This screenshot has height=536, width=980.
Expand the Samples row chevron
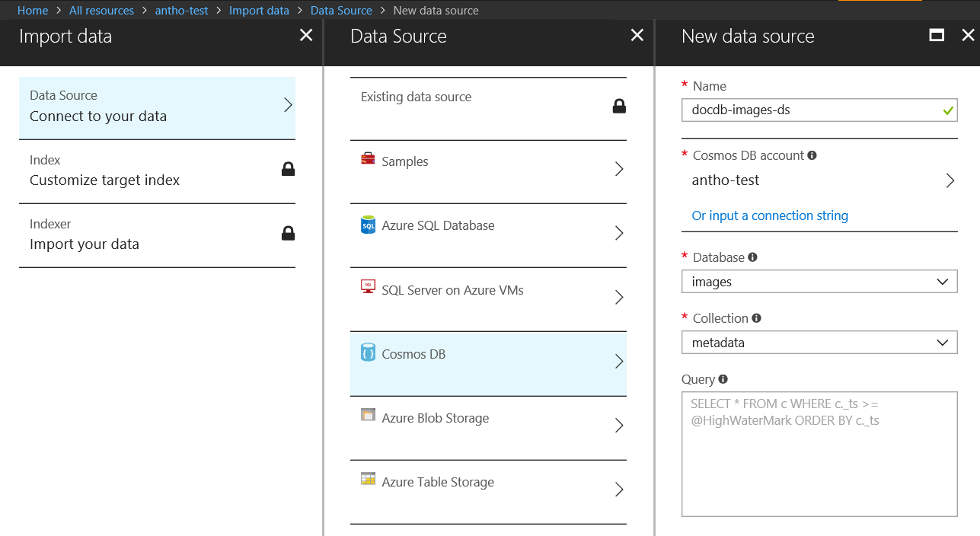pyautogui.click(x=619, y=169)
